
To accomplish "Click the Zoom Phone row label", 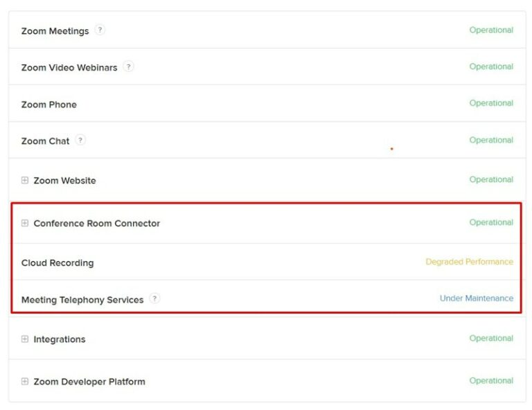I will [48, 105].
